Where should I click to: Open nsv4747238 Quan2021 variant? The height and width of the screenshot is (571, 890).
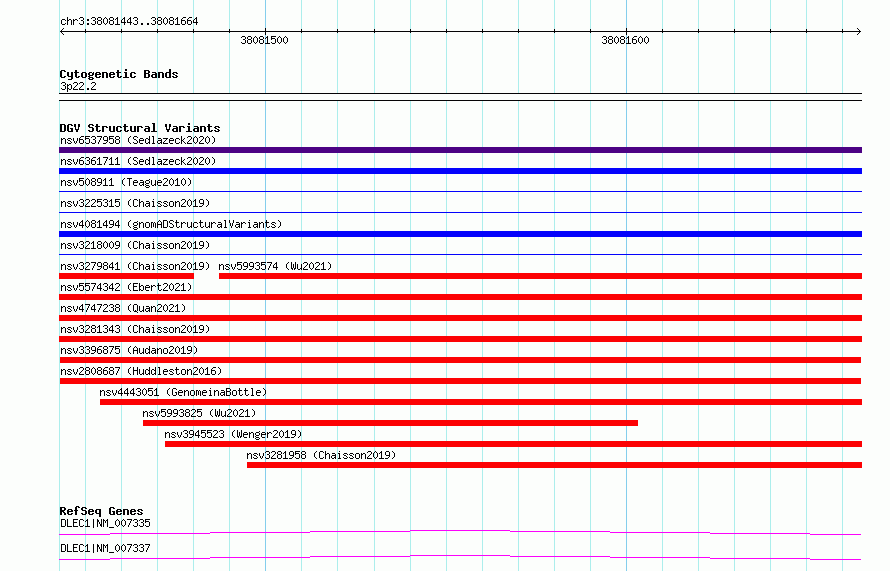pos(123,308)
